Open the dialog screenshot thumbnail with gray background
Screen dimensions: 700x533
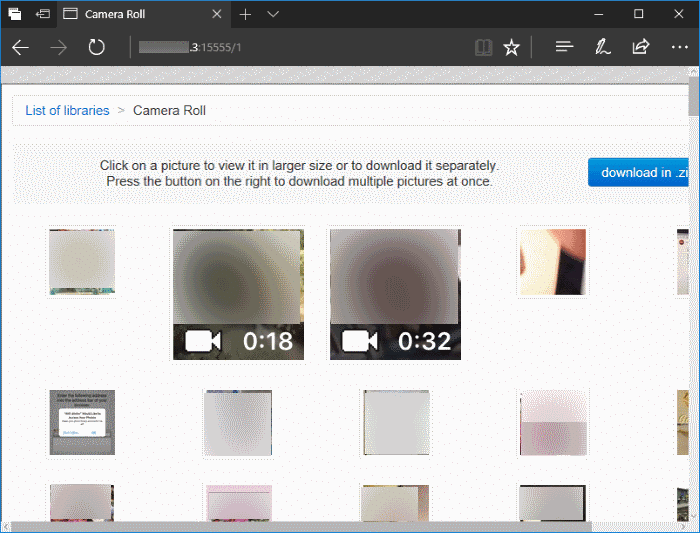click(x=82, y=422)
